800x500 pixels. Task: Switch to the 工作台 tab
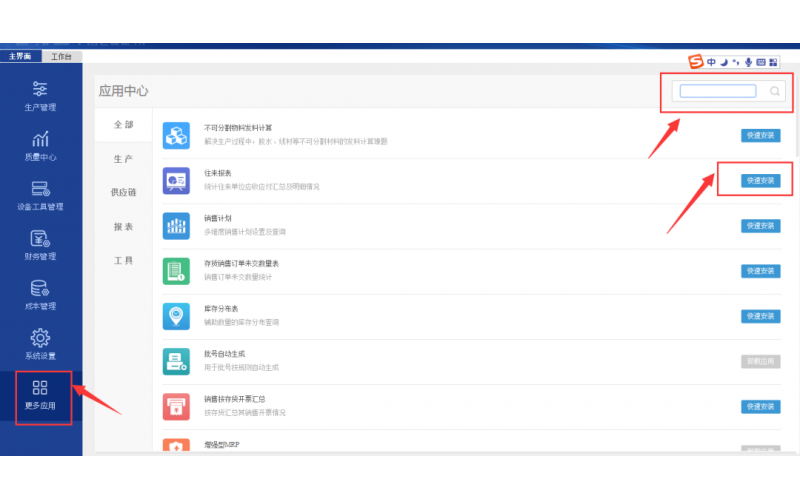coord(62,57)
